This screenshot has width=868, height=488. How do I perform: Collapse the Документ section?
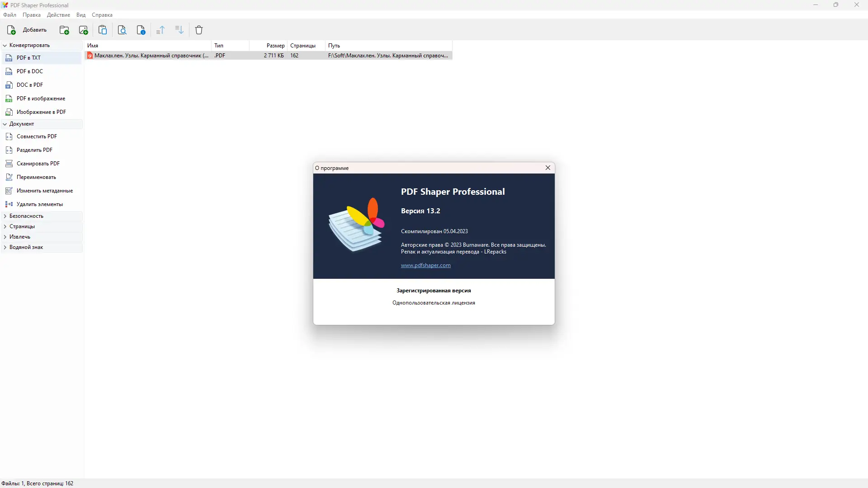coord(5,124)
